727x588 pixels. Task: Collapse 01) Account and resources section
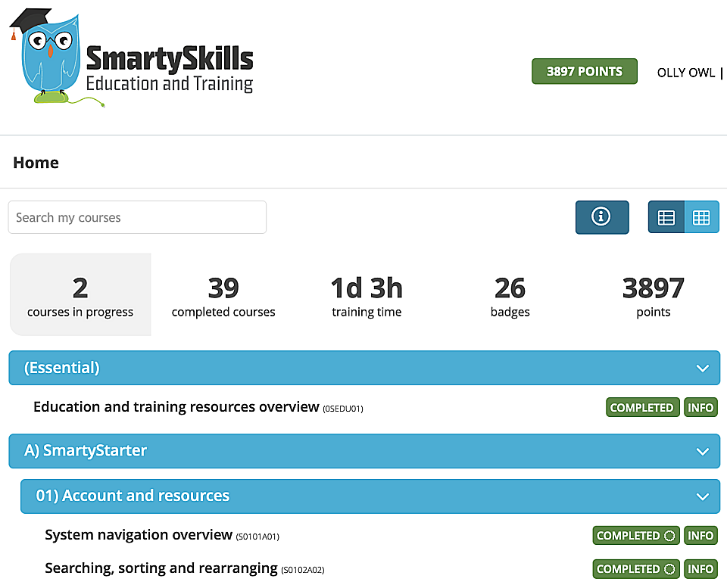click(702, 496)
